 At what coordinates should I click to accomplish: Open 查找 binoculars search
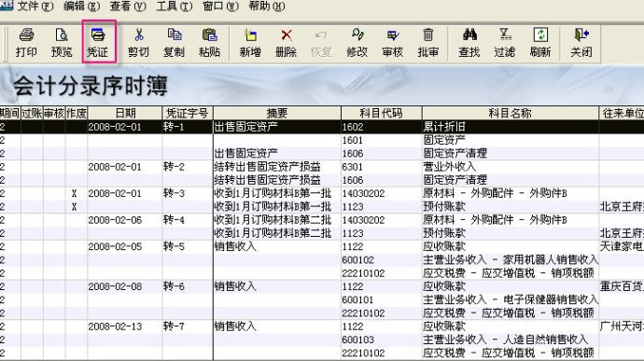469,43
